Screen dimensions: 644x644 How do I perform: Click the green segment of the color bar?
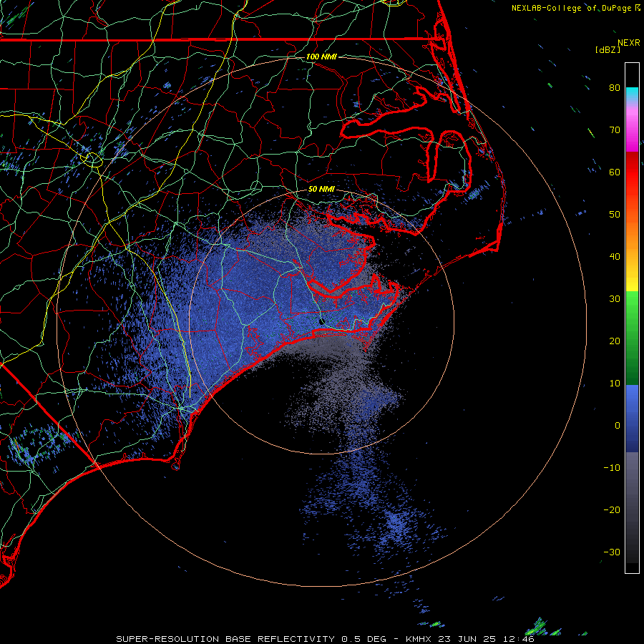click(x=632, y=338)
